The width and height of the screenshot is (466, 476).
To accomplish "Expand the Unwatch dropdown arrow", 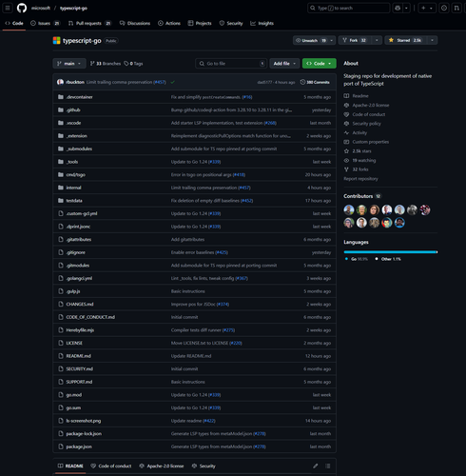I will [x=332, y=40].
